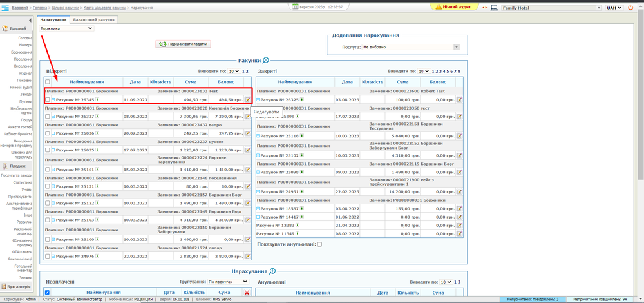This screenshot has height=303, width=644.
Task: Click the search icon next to Рахунки
Action: (266, 61)
